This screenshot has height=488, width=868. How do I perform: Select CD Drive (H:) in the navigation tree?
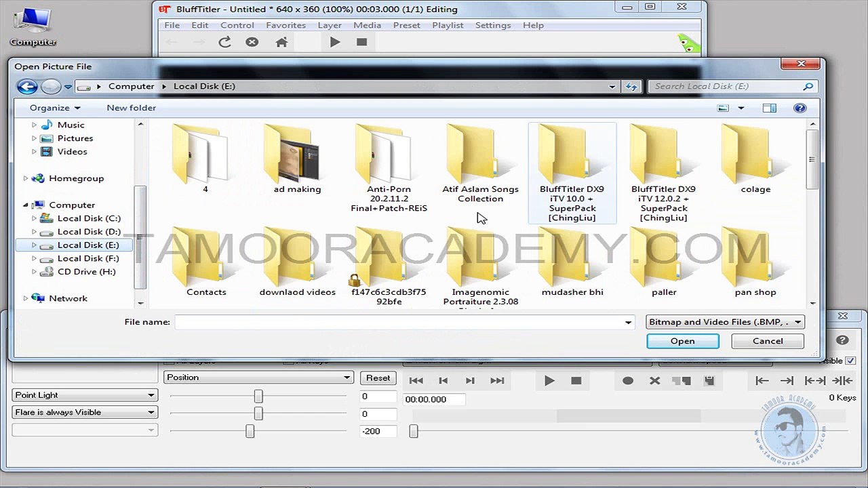click(x=87, y=272)
